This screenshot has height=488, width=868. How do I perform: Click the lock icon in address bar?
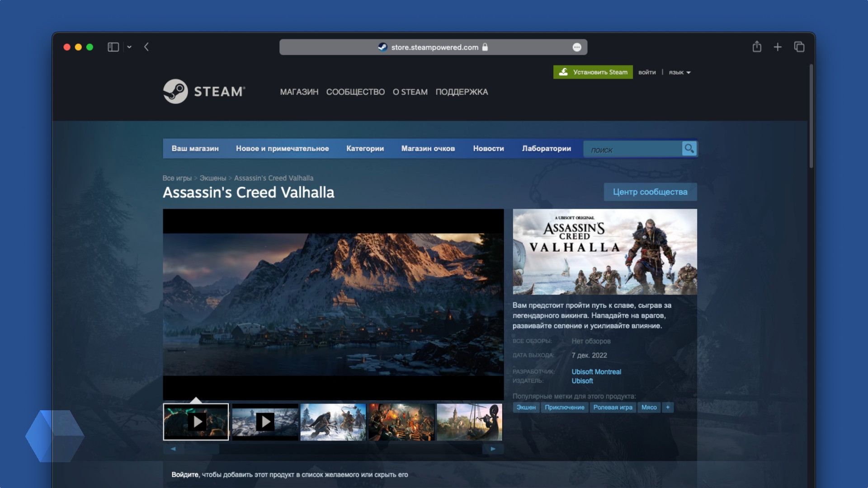[x=485, y=47]
